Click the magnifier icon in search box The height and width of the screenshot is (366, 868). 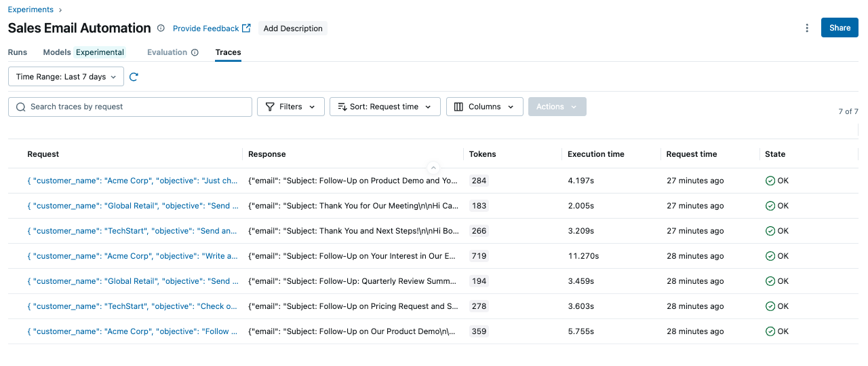[x=21, y=107]
